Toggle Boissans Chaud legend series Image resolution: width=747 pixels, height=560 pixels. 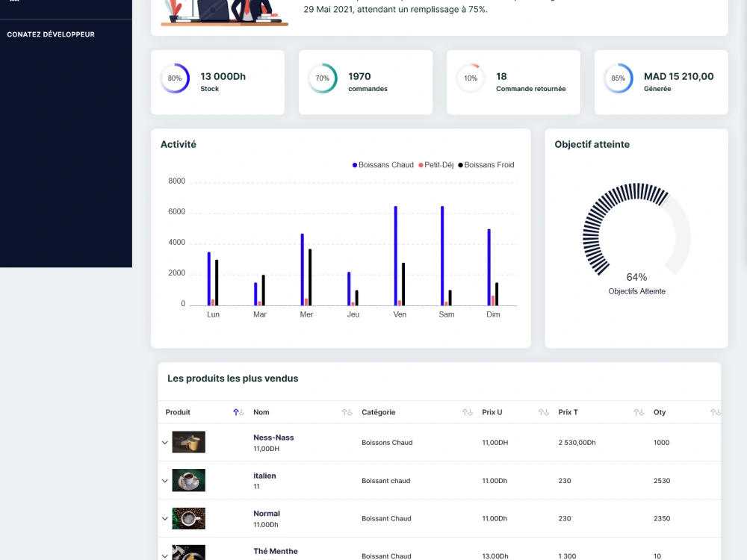(383, 165)
